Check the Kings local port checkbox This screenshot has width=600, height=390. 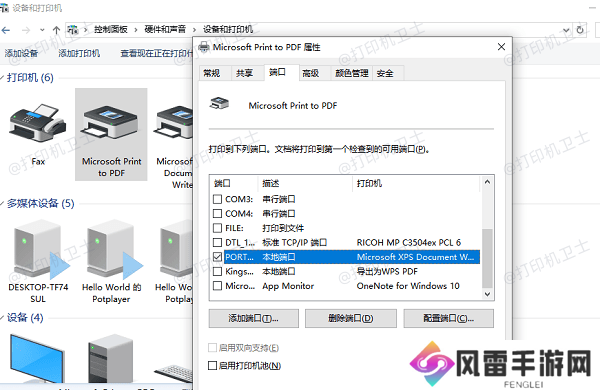point(217,271)
